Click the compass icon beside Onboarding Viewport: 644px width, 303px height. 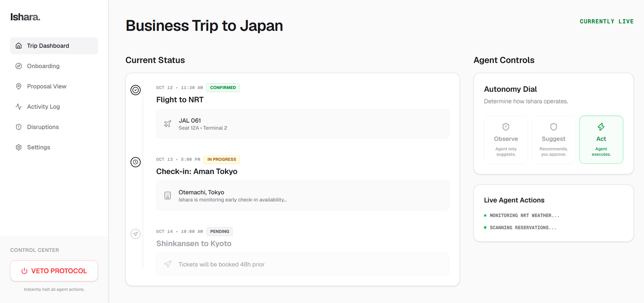point(19,66)
